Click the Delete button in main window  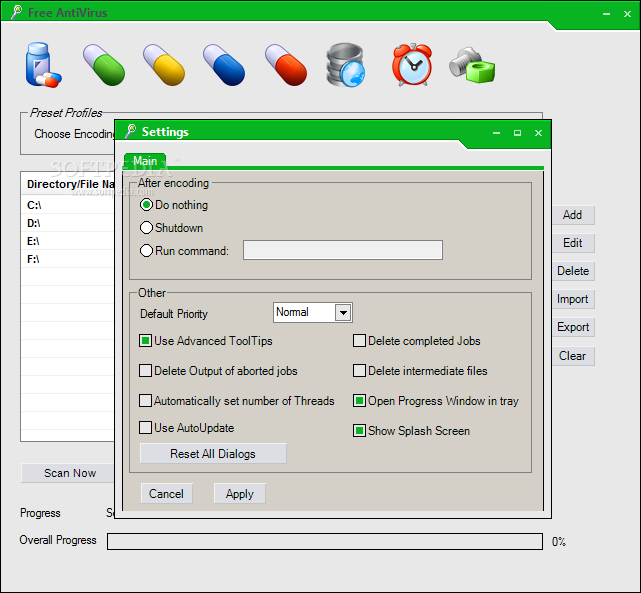[x=573, y=271]
